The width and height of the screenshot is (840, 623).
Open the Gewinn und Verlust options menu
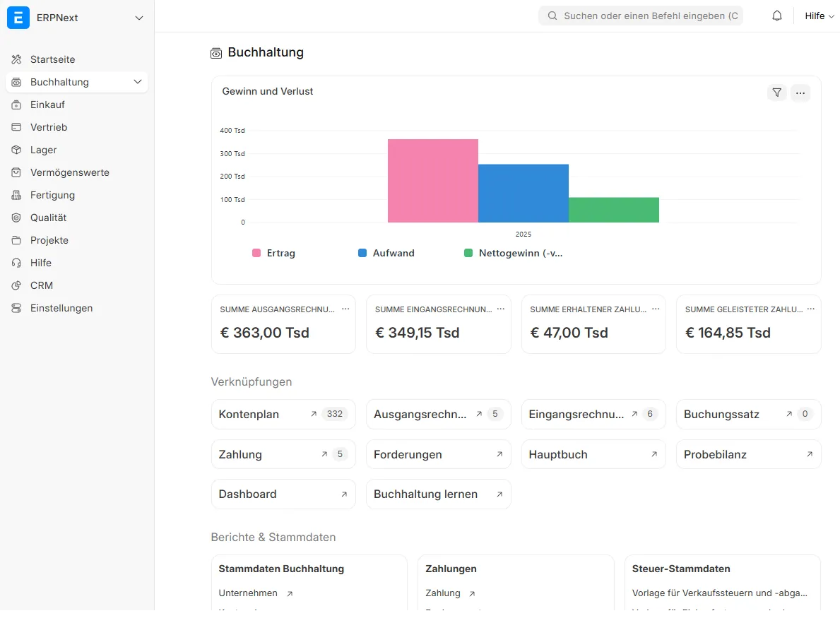(x=800, y=93)
